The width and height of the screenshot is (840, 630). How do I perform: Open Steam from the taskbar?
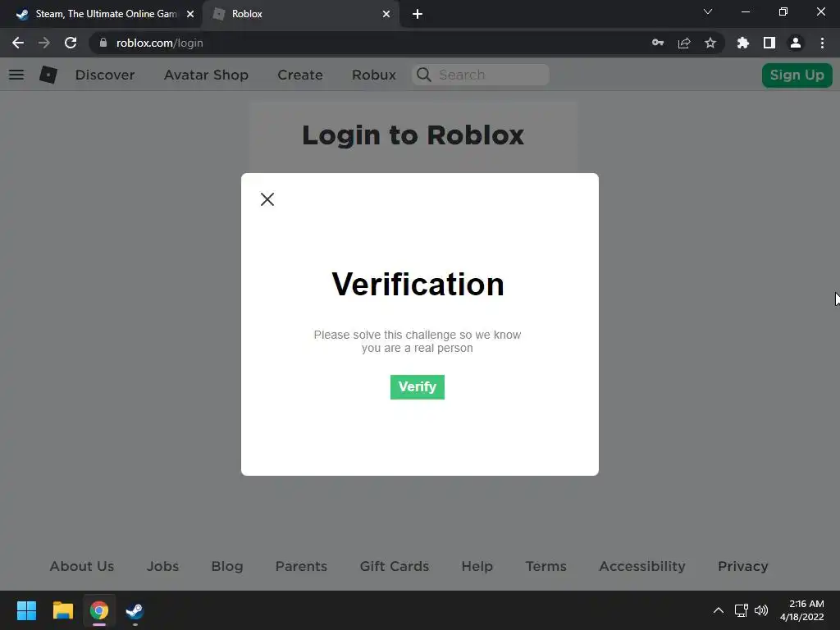[135, 610]
